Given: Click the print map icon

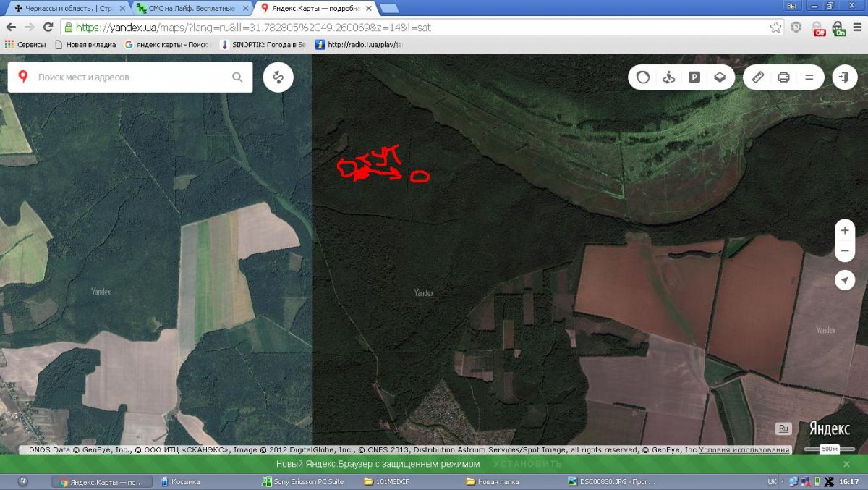Looking at the screenshot, I should pyautogui.click(x=783, y=77).
